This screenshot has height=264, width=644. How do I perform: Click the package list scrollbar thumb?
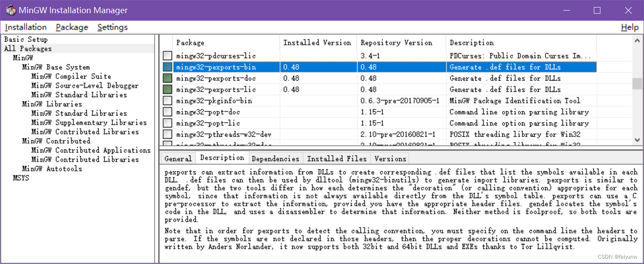coord(637,84)
